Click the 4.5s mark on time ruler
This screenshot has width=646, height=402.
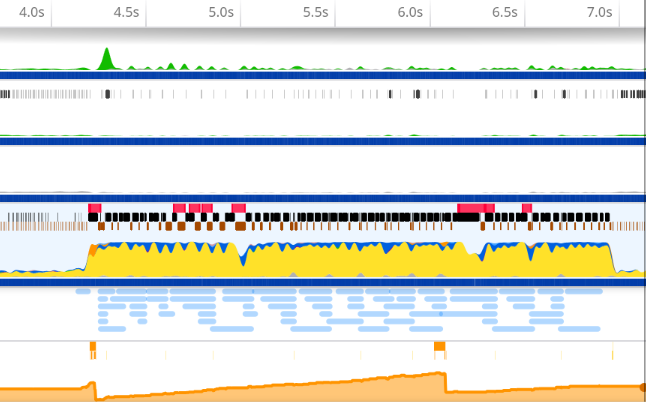(126, 12)
